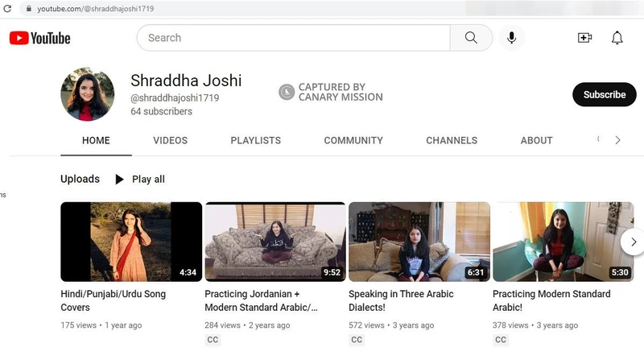Screen dimensions: 644x356
Task: Click the CC badge under 284 views video
Action: pyautogui.click(x=213, y=340)
